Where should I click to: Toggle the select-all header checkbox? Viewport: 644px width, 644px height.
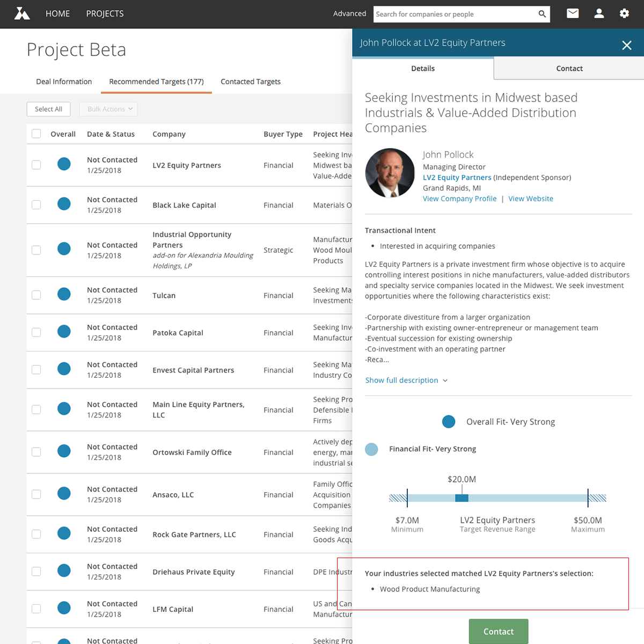36,134
